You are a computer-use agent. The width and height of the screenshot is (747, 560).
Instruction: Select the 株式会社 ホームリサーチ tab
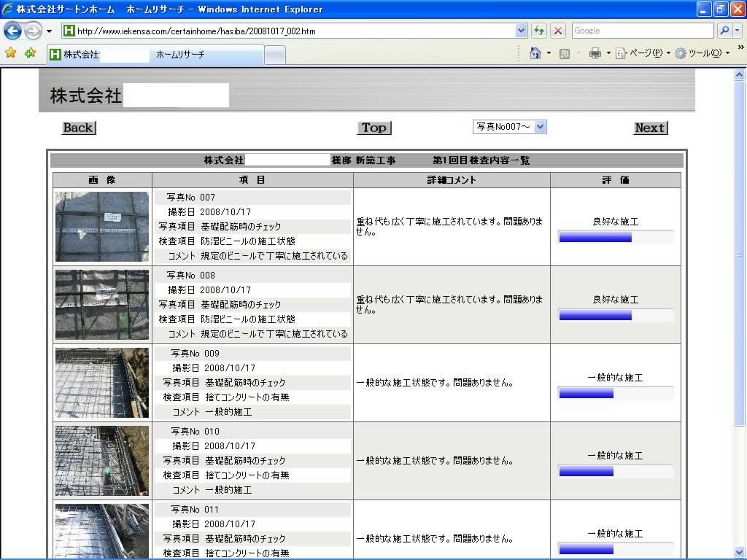click(155, 54)
